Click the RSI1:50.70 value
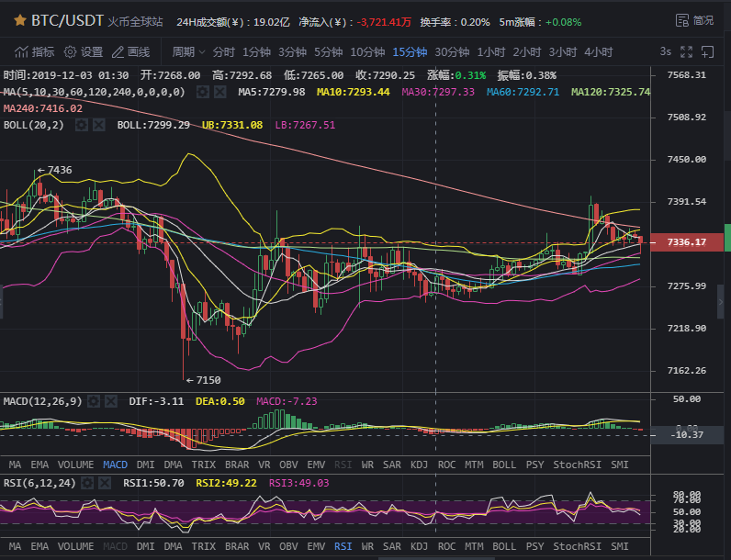The height and width of the screenshot is (560, 731). coord(153,483)
